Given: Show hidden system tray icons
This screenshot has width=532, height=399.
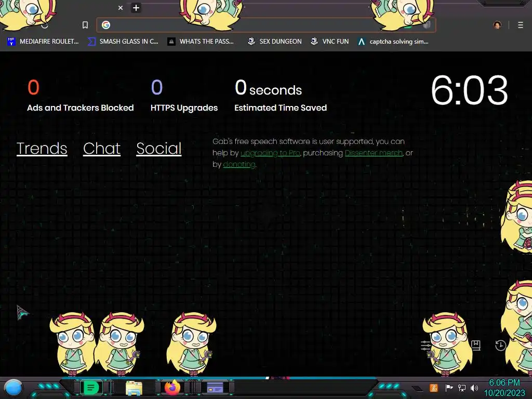Looking at the screenshot, I should click(417, 389).
